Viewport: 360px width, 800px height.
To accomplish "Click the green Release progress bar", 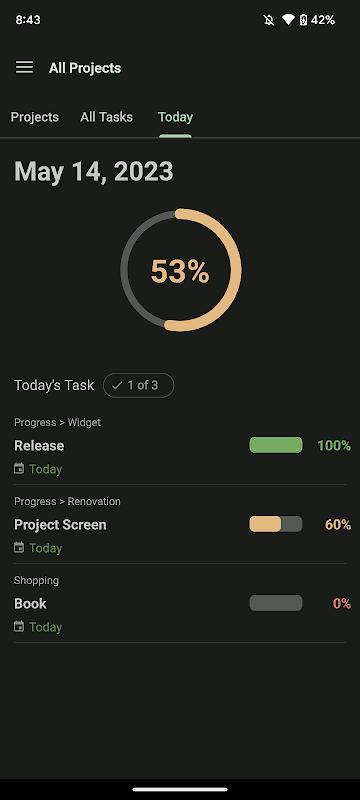I will tap(276, 445).
